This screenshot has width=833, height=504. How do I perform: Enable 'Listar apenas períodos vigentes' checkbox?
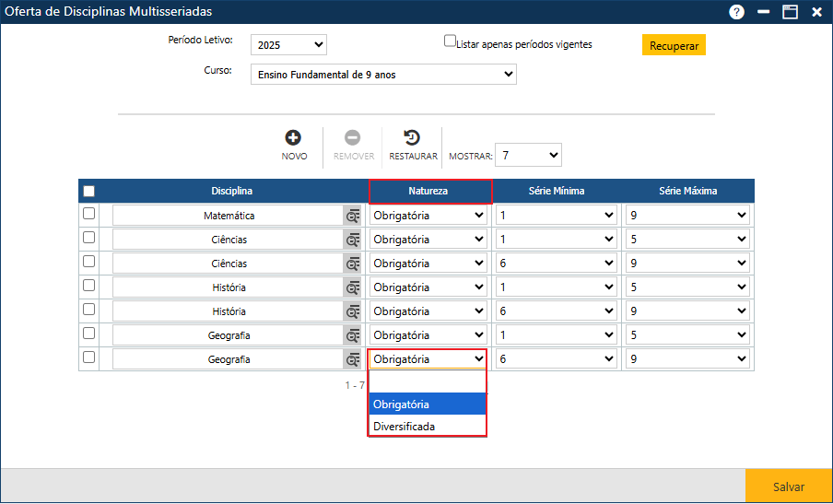(x=450, y=41)
